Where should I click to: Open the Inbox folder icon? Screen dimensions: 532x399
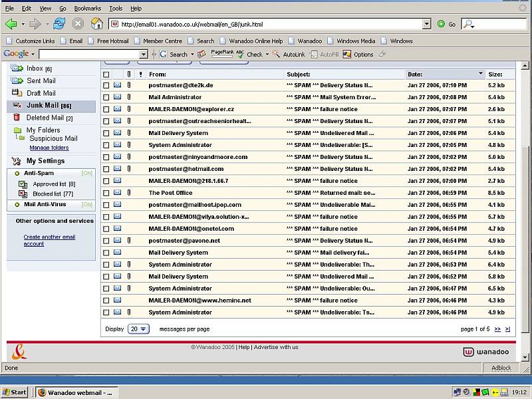17,68
